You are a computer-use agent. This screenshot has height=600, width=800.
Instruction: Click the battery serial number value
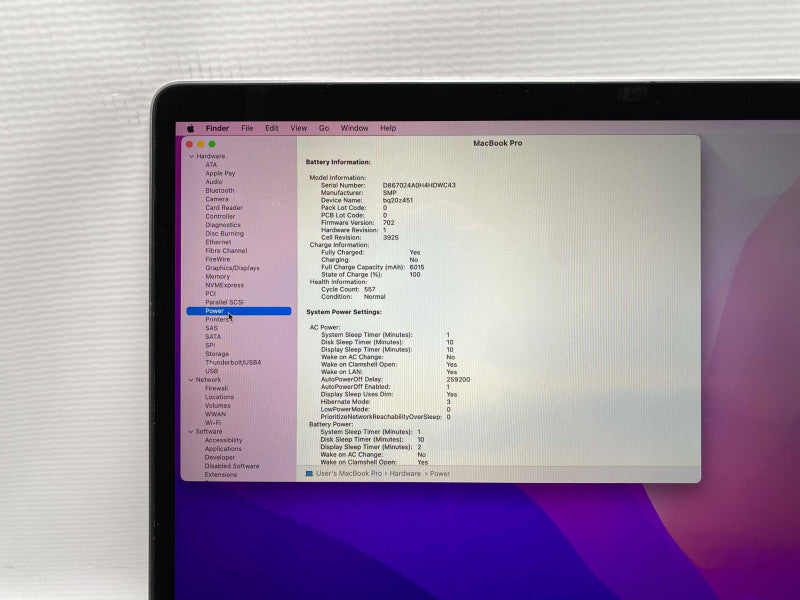pos(419,185)
